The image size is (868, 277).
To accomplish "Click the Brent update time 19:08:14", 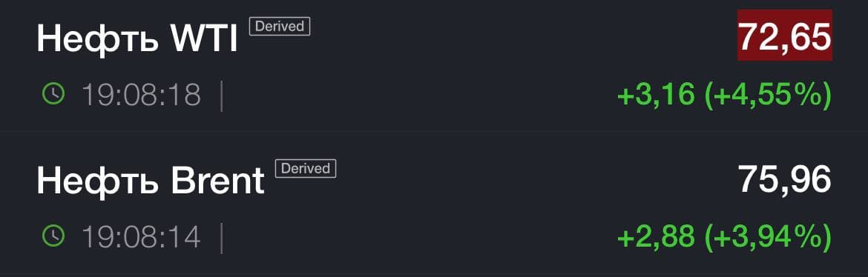I will click(142, 237).
